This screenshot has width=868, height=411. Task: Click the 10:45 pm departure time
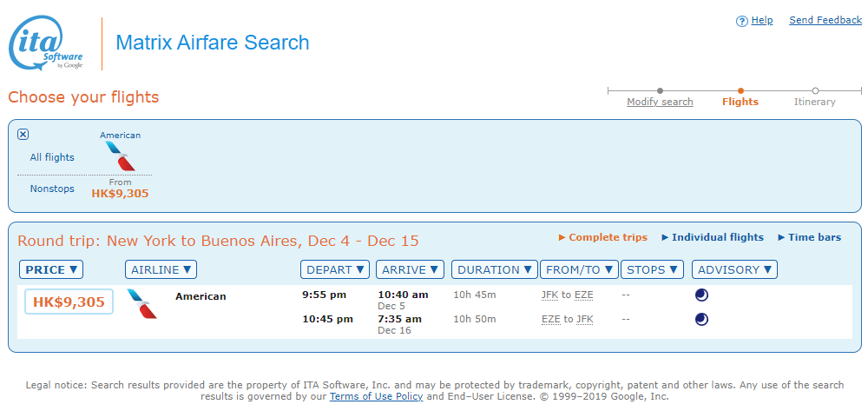[x=327, y=319]
